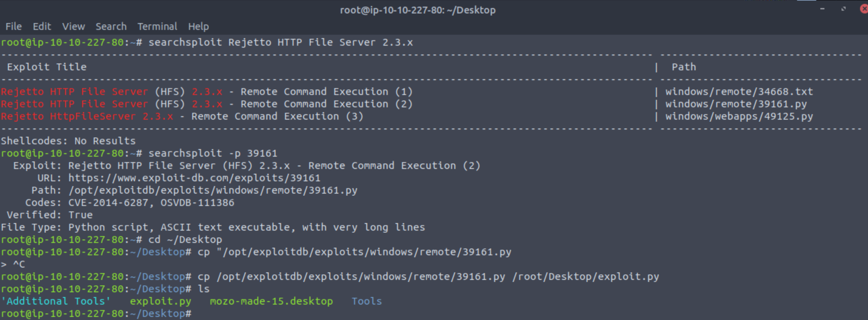Open the File menu
The width and height of the screenshot is (868, 320).
(x=13, y=26)
